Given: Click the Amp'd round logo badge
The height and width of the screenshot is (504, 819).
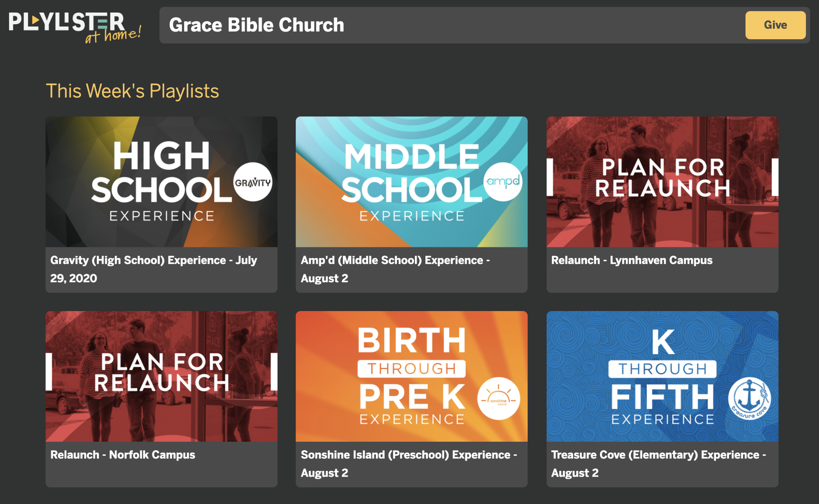Looking at the screenshot, I should click(503, 181).
